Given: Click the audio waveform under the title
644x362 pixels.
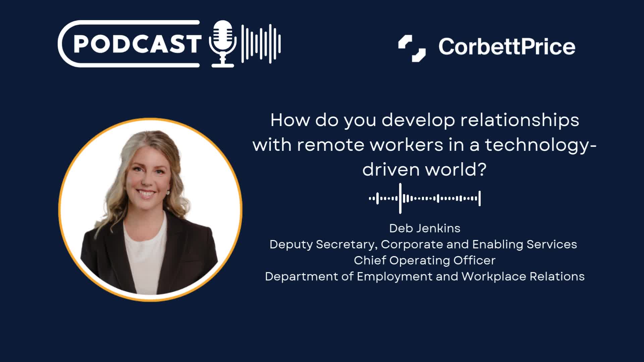Looking at the screenshot, I should (x=425, y=198).
